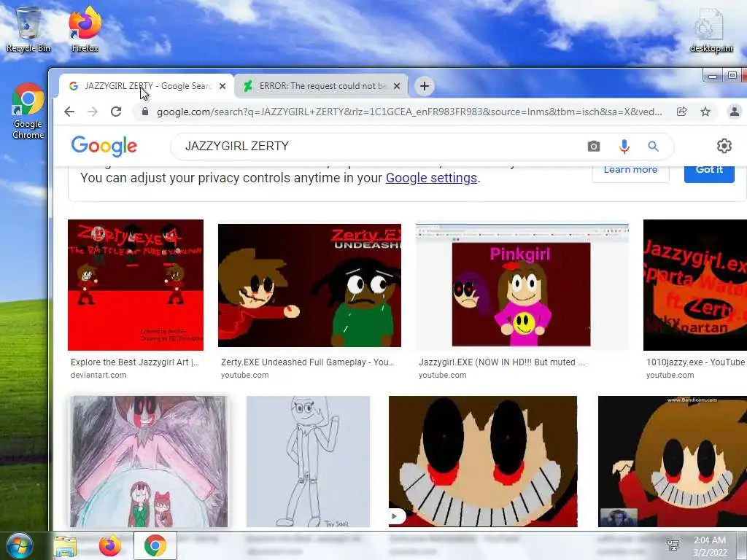Start voice search with the microphone
This screenshot has height=560, width=747.
[x=624, y=146]
